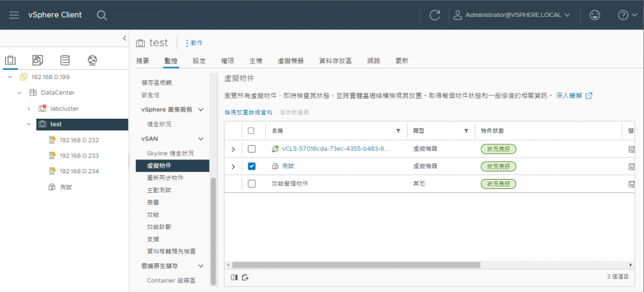The width and height of the screenshot is (644, 292).
Task: Click 測試 VM icon in inventory tree
Action: coord(52,187)
